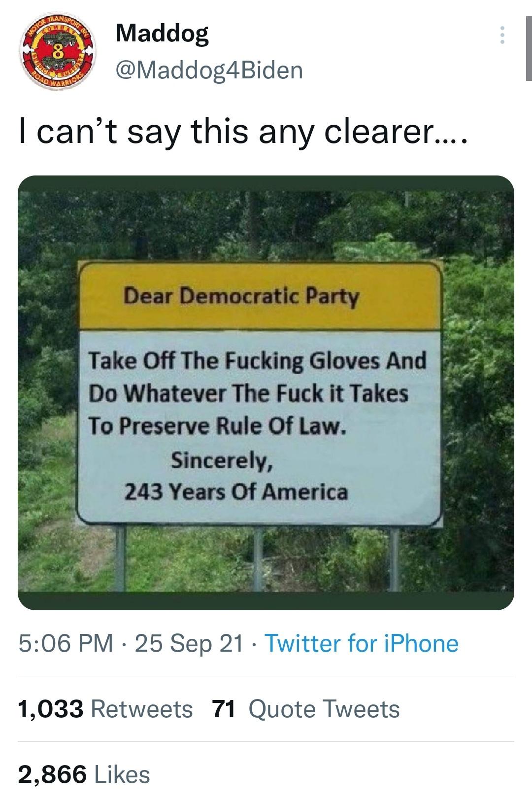Image resolution: width=532 pixels, height=803 pixels.
Task: Open the three-dot more options menu
Action: pyautogui.click(x=502, y=35)
